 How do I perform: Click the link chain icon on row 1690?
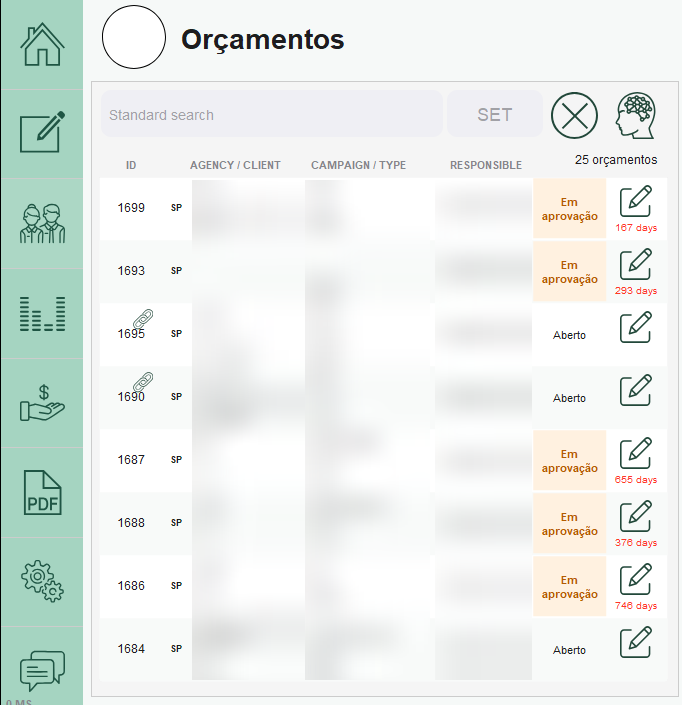[143, 382]
